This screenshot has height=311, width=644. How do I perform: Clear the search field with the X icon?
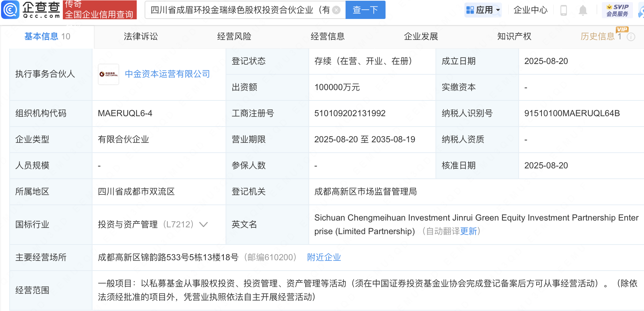click(336, 10)
